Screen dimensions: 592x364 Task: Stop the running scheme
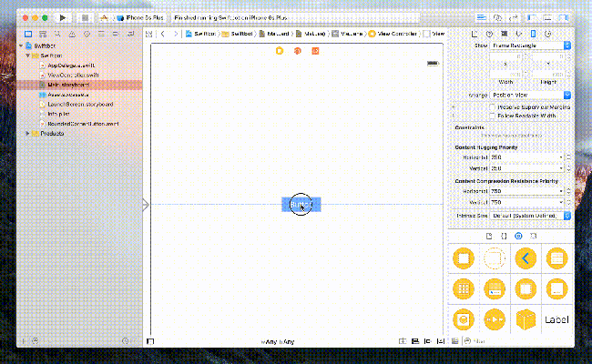pyautogui.click(x=85, y=17)
